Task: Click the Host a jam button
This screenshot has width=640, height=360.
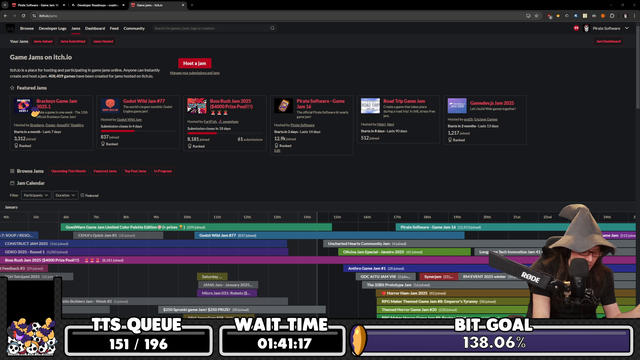Action: [x=195, y=63]
